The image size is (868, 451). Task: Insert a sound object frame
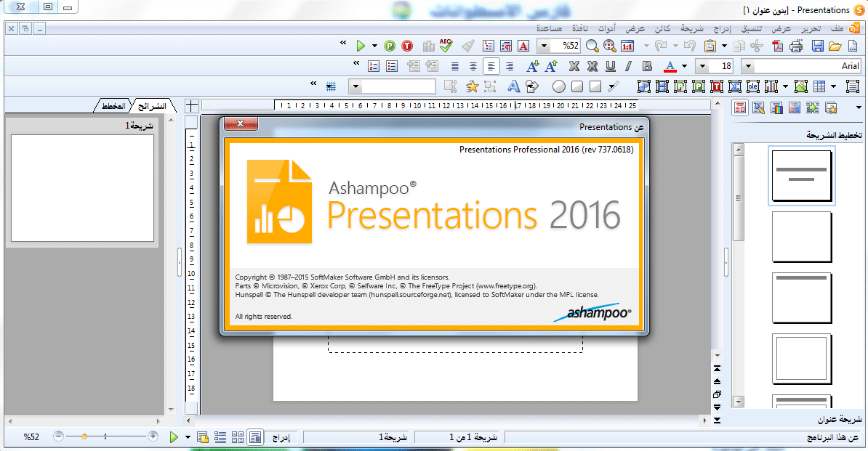[644, 86]
